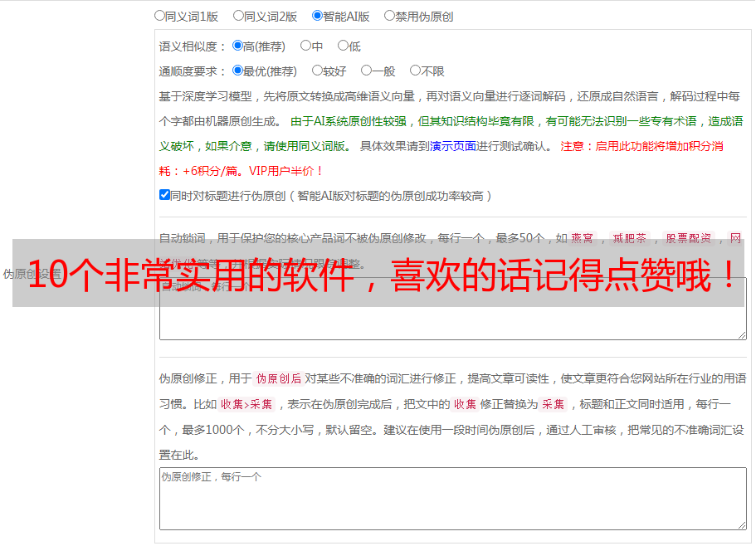Click the 燕窝 example keyword tag

tap(583, 238)
